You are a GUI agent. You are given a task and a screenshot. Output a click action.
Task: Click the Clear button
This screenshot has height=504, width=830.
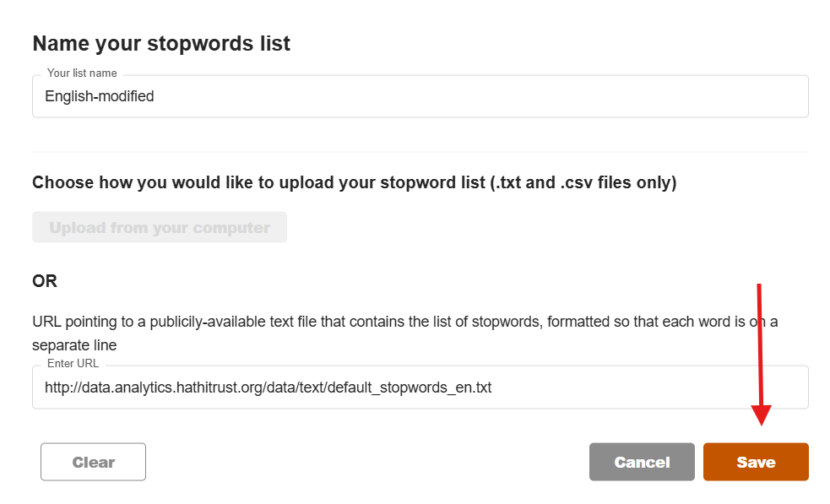click(x=93, y=462)
